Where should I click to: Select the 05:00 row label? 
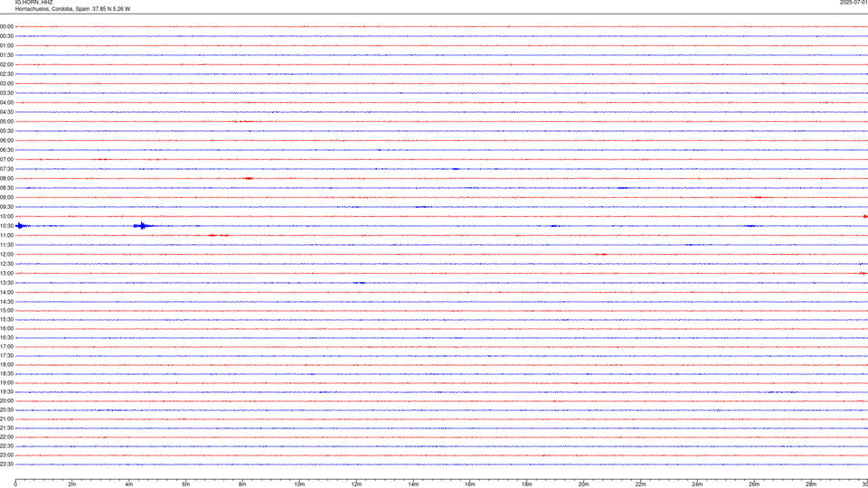click(6, 122)
